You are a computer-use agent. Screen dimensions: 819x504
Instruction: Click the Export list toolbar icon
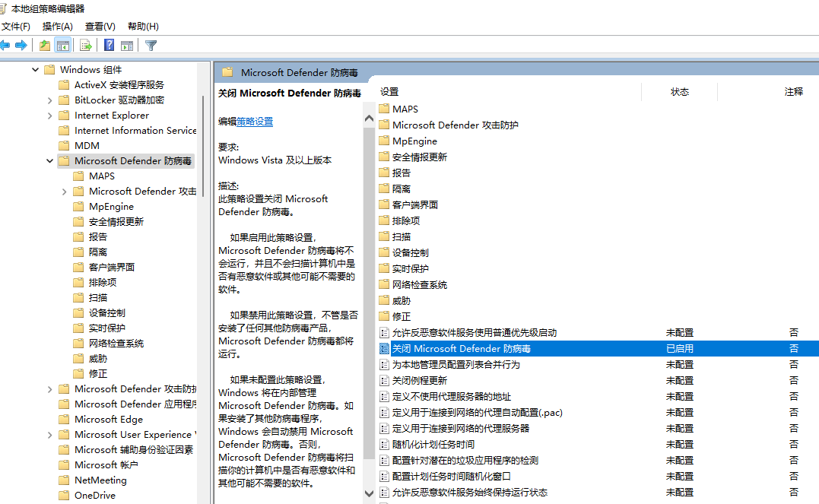(86, 46)
